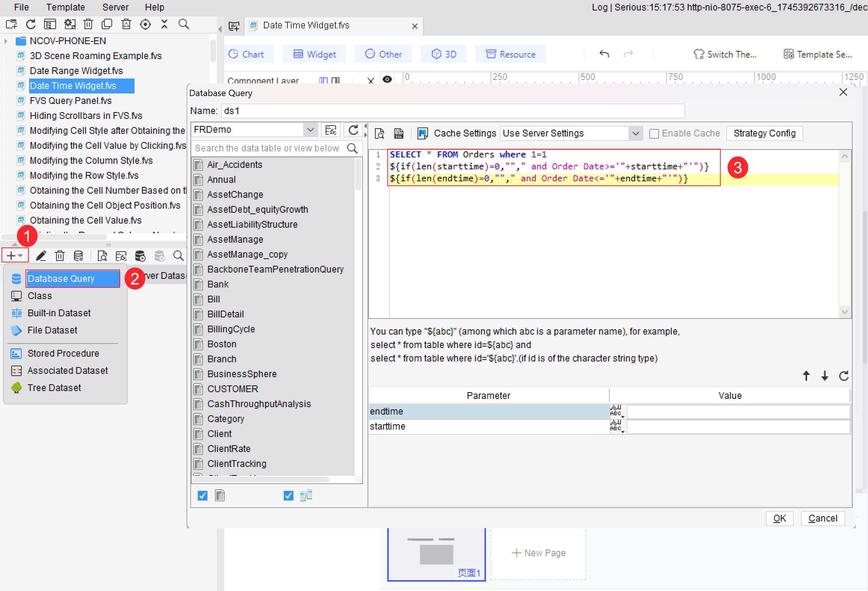Open the Server menu
The height and width of the screenshot is (591, 868).
click(115, 7)
